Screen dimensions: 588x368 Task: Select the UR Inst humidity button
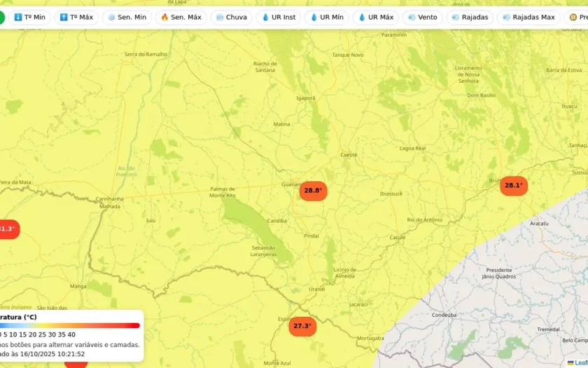click(x=279, y=18)
